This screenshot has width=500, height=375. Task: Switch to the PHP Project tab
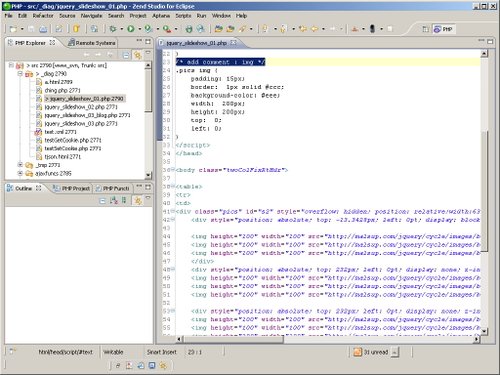[72, 188]
